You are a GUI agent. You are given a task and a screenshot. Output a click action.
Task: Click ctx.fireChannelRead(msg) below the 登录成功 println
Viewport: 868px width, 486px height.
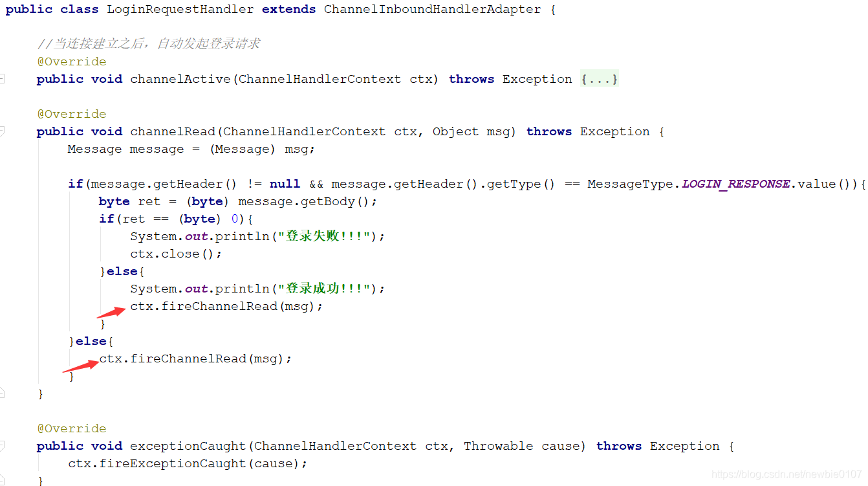[x=226, y=306]
